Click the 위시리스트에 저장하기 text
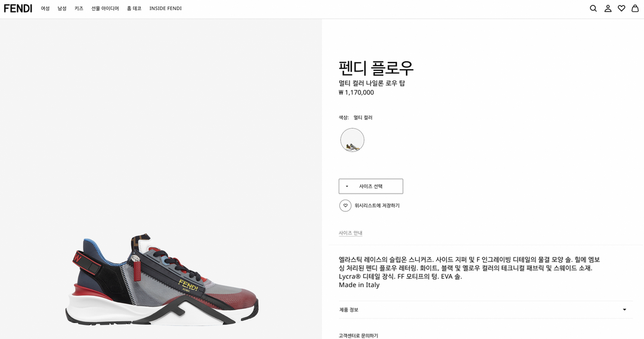644x339 pixels. [377, 206]
